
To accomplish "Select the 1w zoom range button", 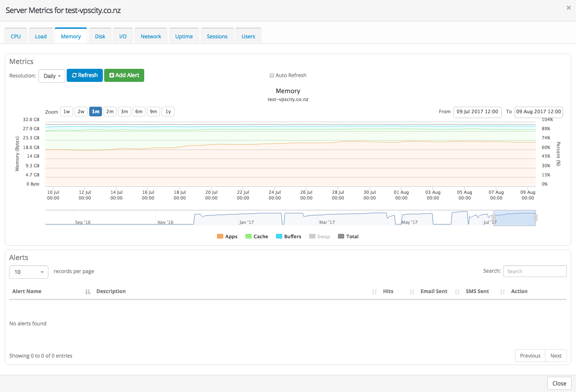I will tap(66, 112).
